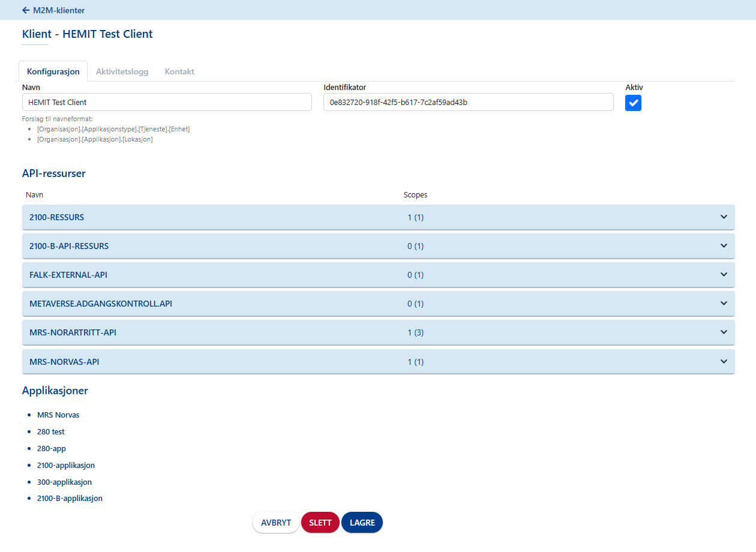
Task: Open the MRS Norvas application link
Action: pos(58,415)
